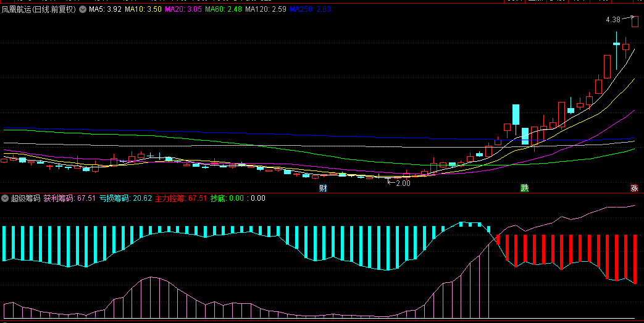Select the 4.38 high price label
This screenshot has height=323, width=644.
click(x=613, y=20)
